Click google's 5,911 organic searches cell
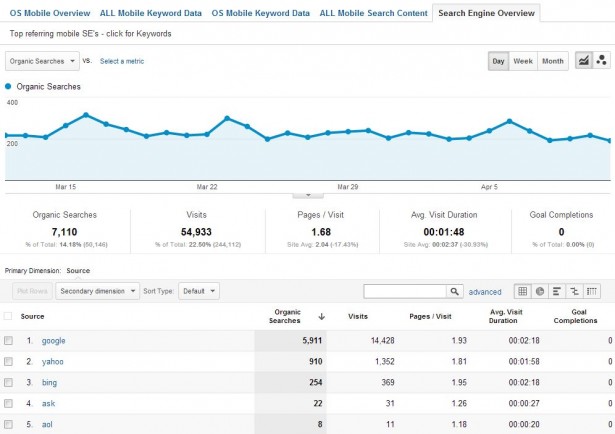Screen dimensions: 615x434 click(312, 341)
